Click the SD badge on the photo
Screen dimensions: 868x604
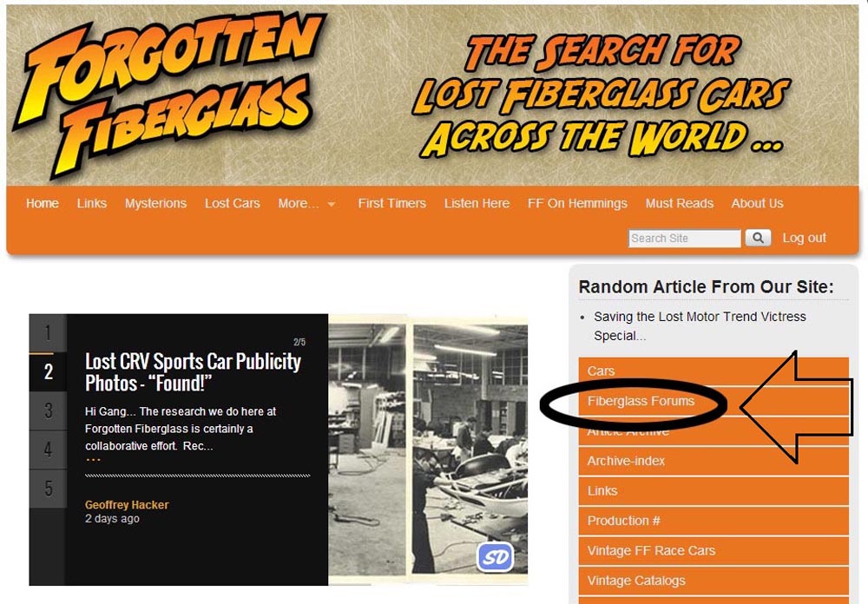pyautogui.click(x=496, y=557)
